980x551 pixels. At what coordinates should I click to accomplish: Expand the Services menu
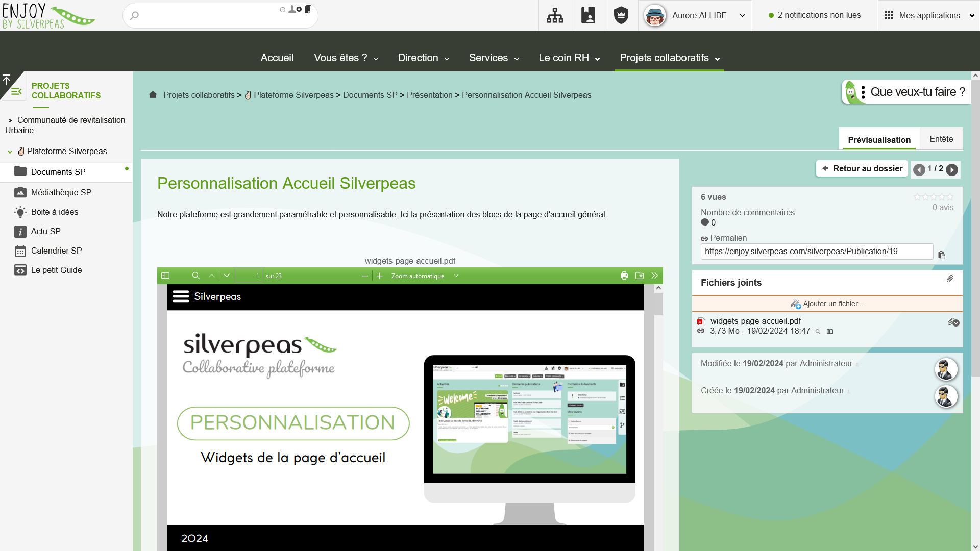tap(494, 58)
